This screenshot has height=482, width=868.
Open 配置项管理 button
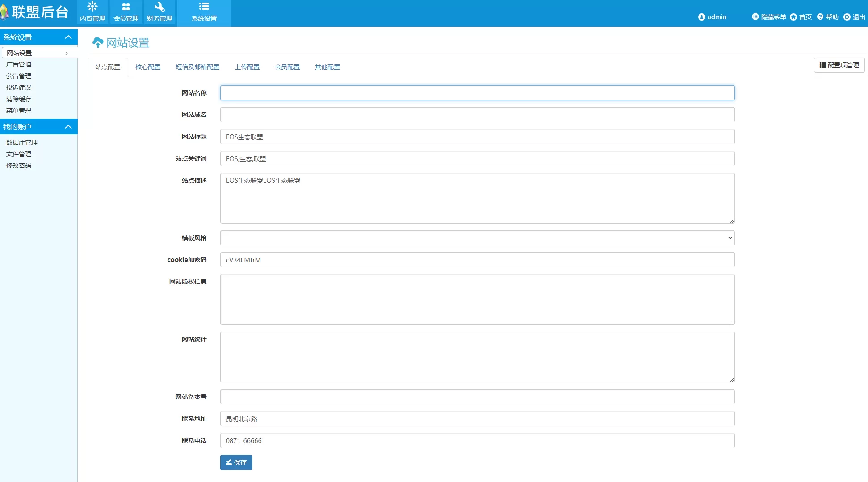[x=839, y=65]
